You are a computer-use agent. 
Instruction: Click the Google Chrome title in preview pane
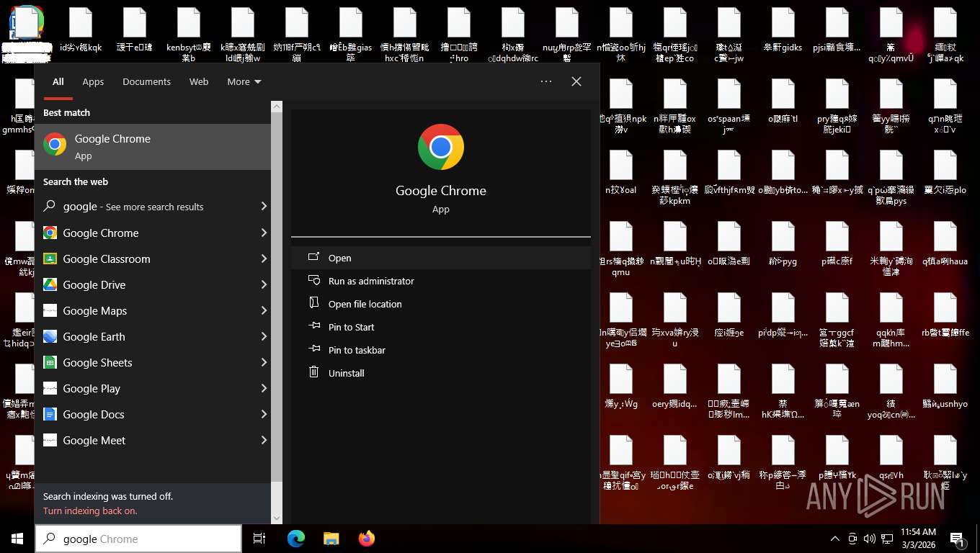click(x=441, y=191)
